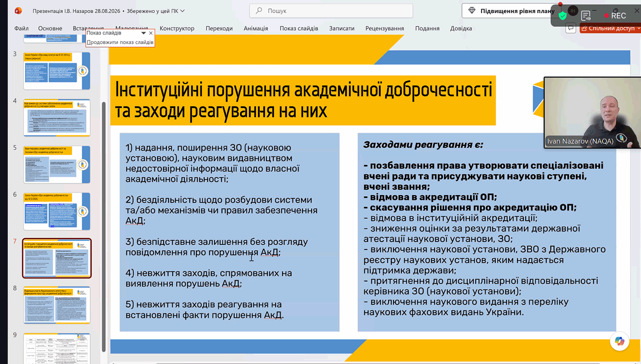641x364 pixels.
Task: Click the PowerPoint logo in the title bar
Action: (x=19, y=10)
